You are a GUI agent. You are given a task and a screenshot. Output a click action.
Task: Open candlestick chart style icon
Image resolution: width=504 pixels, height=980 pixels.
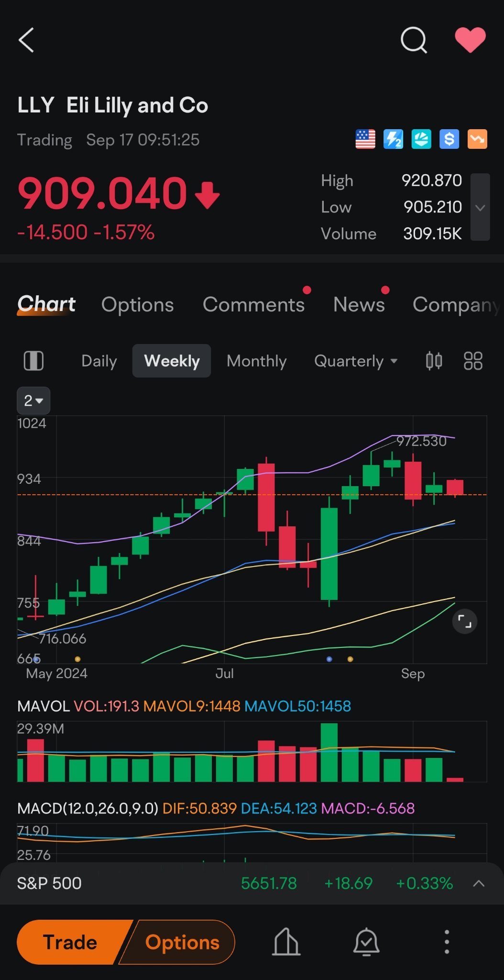pos(434,361)
